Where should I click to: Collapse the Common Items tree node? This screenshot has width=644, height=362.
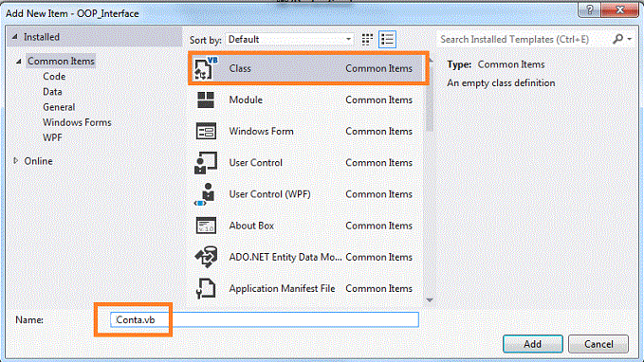click(19, 62)
